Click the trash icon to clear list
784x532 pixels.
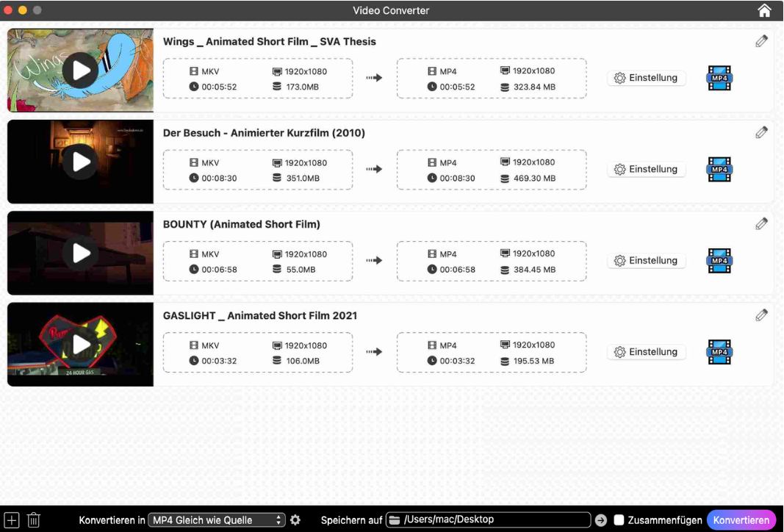33,519
